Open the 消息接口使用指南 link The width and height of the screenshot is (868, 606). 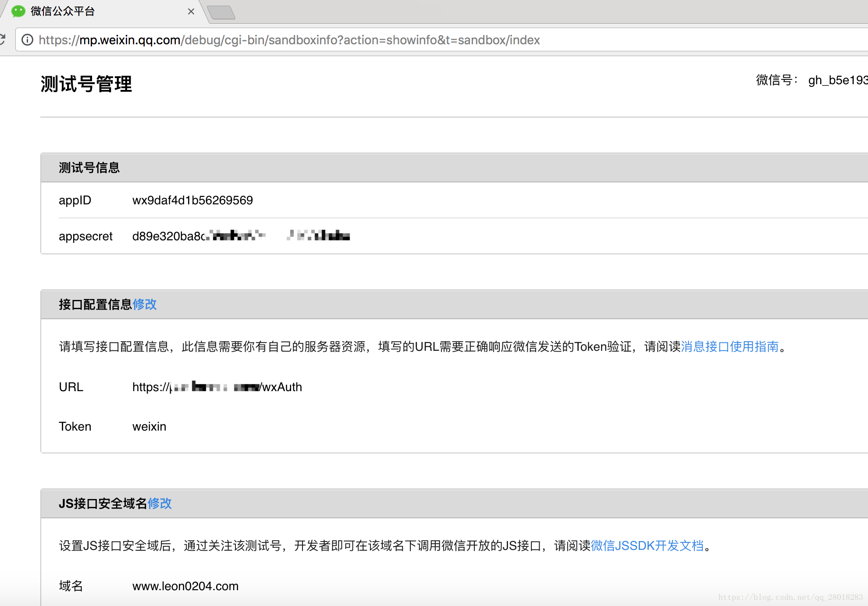coord(729,347)
